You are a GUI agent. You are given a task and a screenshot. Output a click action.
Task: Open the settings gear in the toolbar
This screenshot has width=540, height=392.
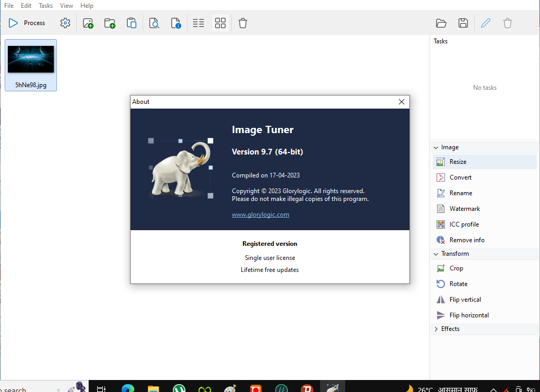(x=65, y=23)
